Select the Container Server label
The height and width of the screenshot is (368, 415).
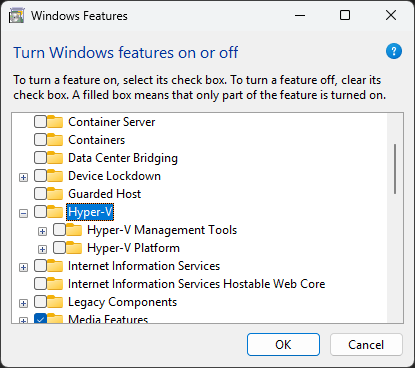click(112, 122)
